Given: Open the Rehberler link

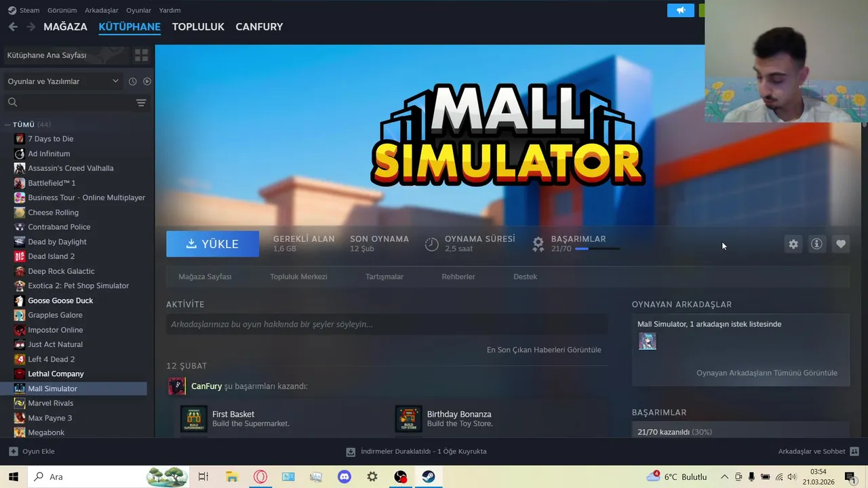Looking at the screenshot, I should 458,277.
